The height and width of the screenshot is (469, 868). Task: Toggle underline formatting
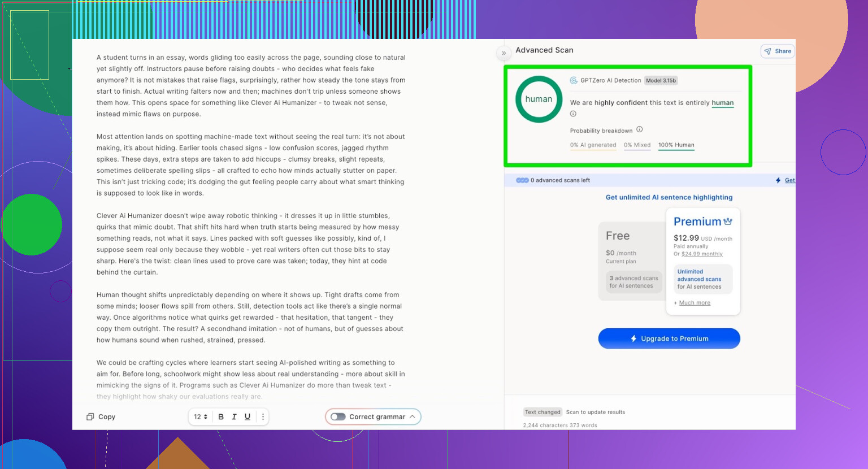click(x=248, y=417)
